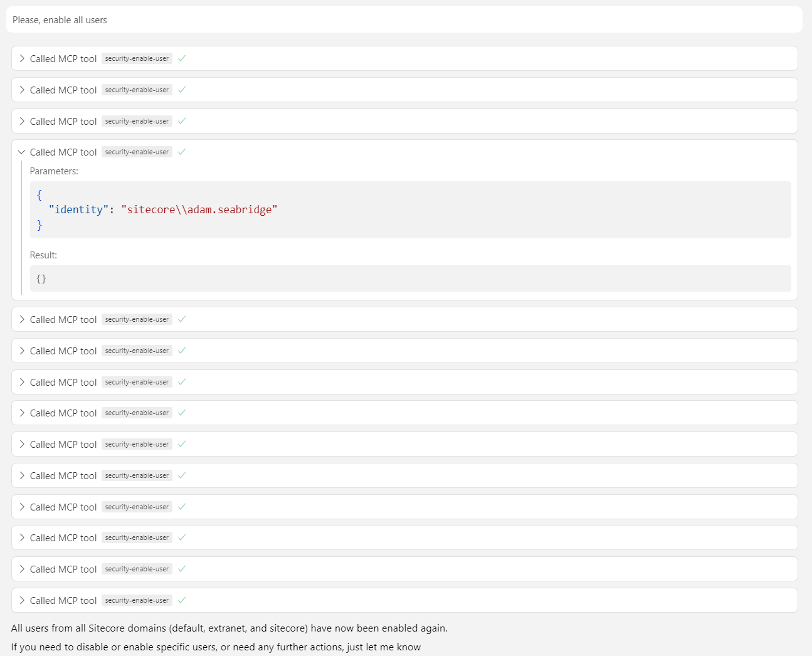Click the "identity" key in the parameters JSON
This screenshot has width=812, height=656.
pos(78,209)
